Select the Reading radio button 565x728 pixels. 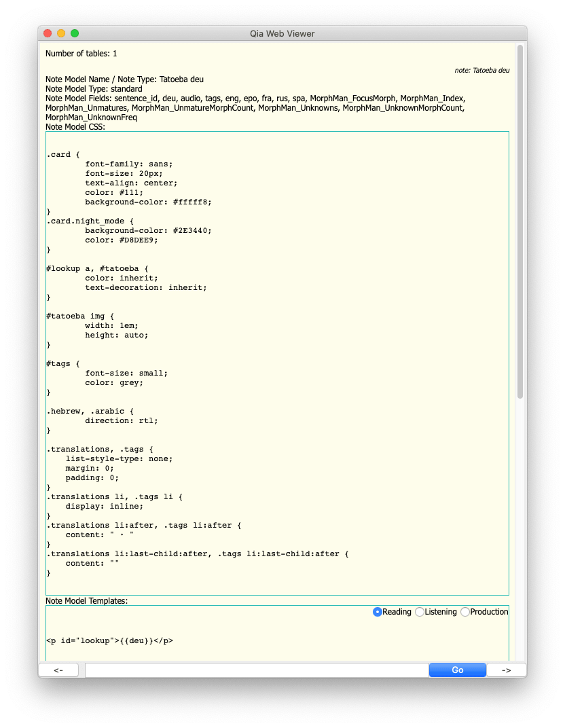[378, 612]
